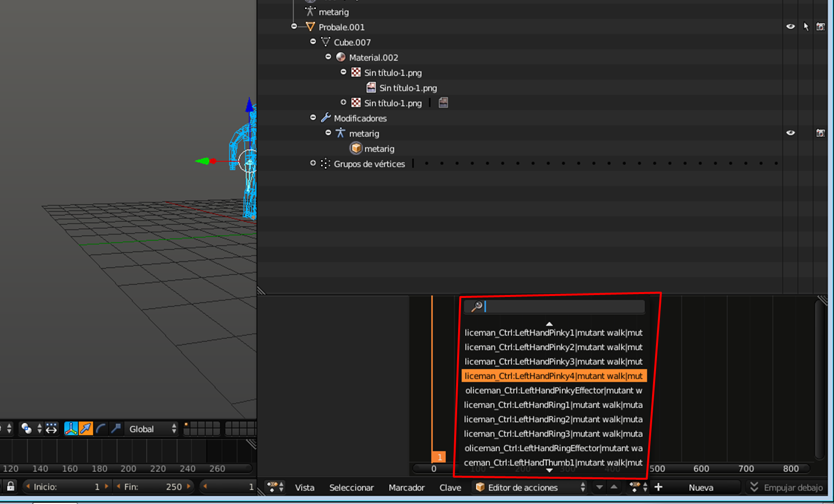Expand the Grupos de vértices item

pos(313,163)
